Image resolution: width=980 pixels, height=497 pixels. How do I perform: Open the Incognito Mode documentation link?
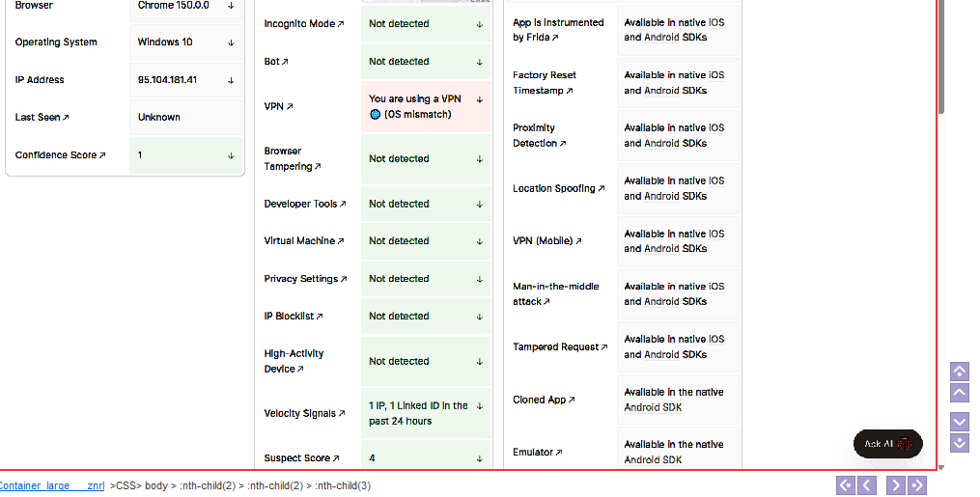[x=304, y=24]
